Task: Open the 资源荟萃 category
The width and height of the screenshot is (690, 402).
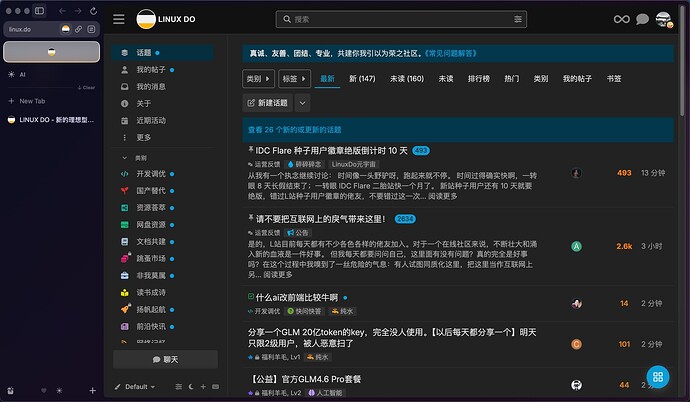Action: (x=163, y=208)
